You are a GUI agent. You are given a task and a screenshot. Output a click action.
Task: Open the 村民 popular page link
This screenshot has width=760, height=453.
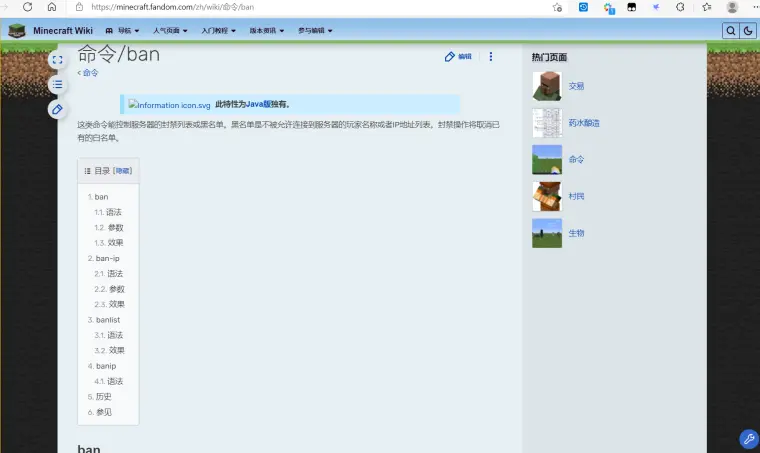(x=576, y=196)
